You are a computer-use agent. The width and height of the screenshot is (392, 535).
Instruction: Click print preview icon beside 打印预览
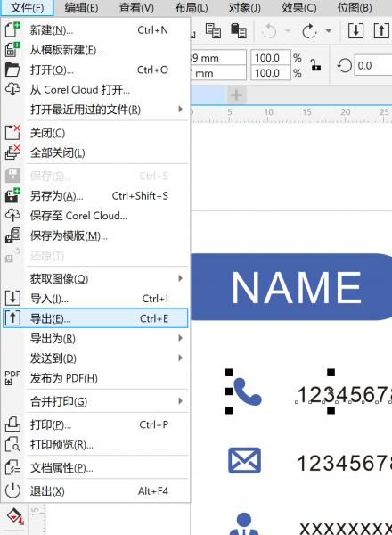click(x=12, y=444)
